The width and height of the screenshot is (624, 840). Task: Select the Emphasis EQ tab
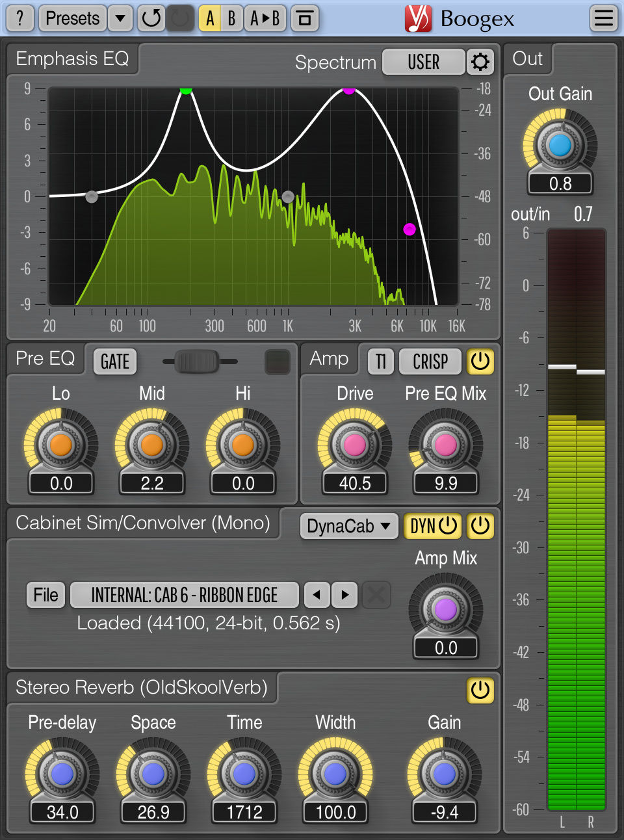coord(72,59)
